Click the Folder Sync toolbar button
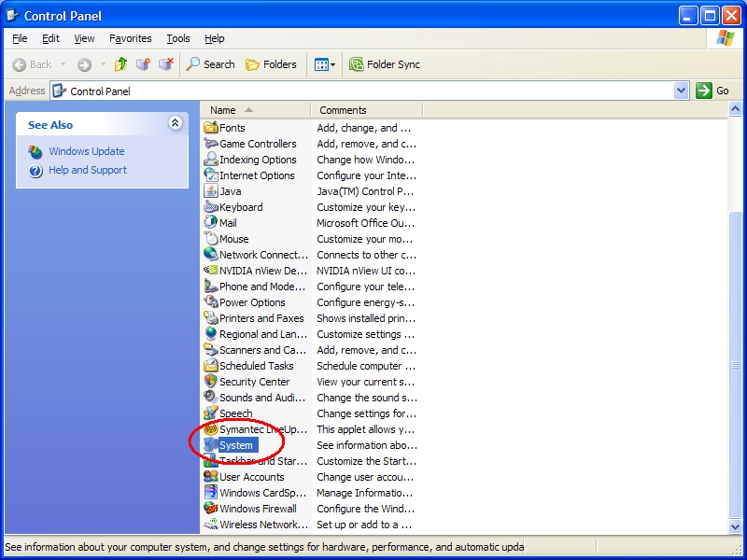 [x=385, y=64]
